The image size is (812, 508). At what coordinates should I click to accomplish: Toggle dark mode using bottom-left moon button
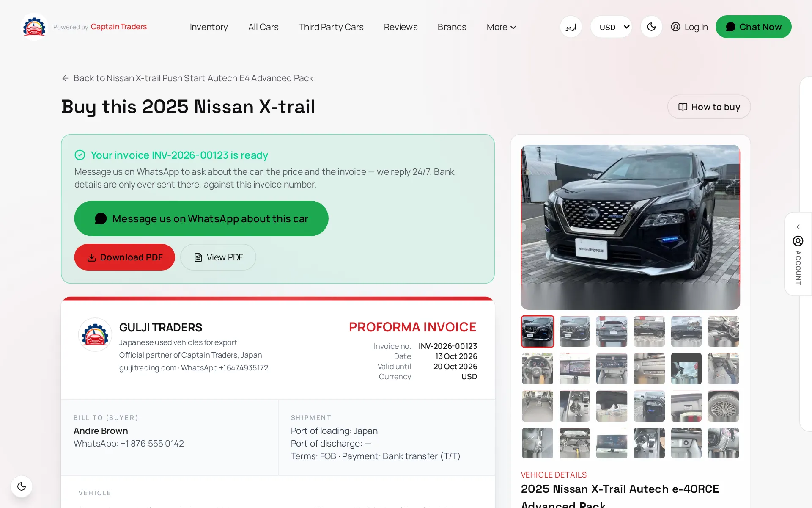22,486
